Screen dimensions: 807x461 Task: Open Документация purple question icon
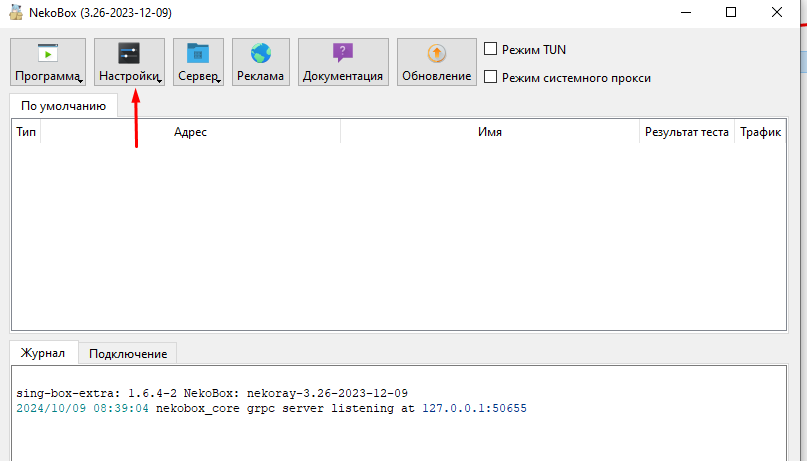pos(343,54)
